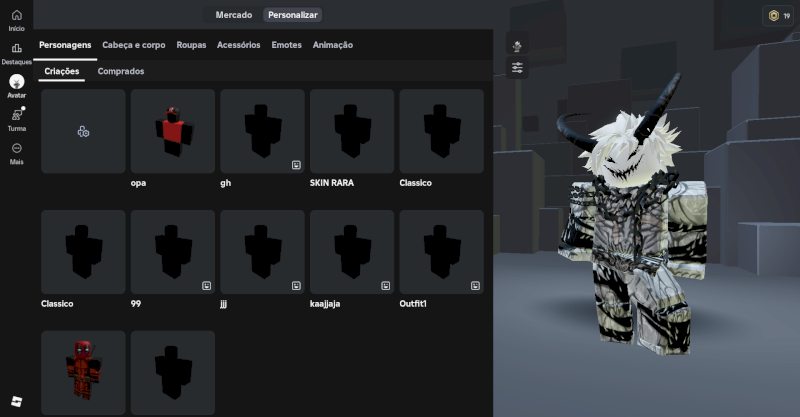Open Acessórios tab
800x417 pixels.
click(x=239, y=45)
